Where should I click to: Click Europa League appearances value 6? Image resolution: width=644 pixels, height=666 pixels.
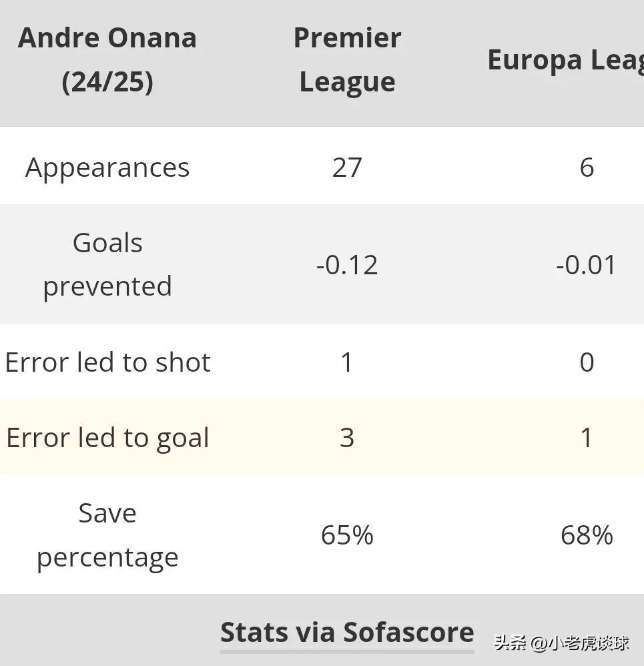pos(587,168)
